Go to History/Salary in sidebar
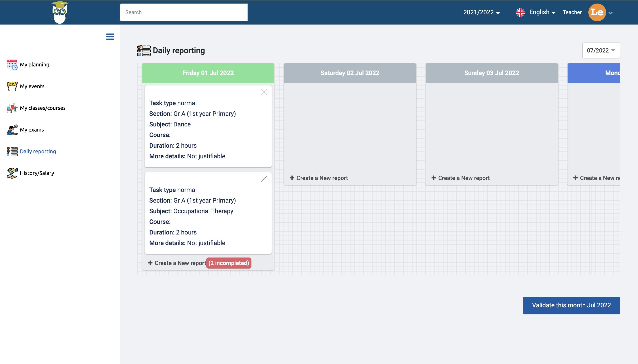This screenshot has height=364, width=638. (x=37, y=173)
